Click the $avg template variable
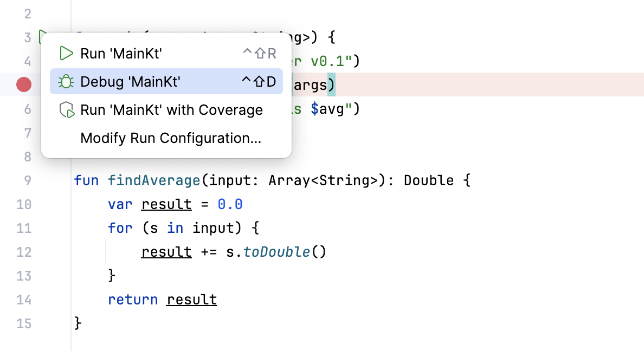 (327, 109)
